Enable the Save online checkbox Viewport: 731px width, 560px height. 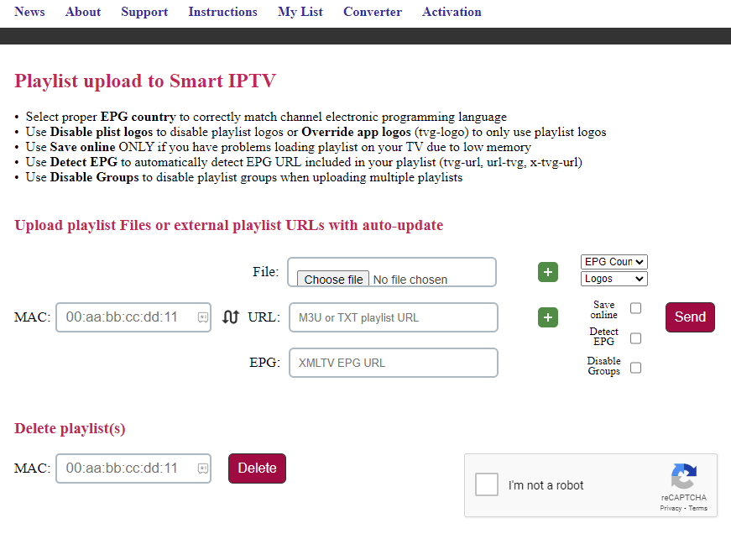(x=635, y=308)
